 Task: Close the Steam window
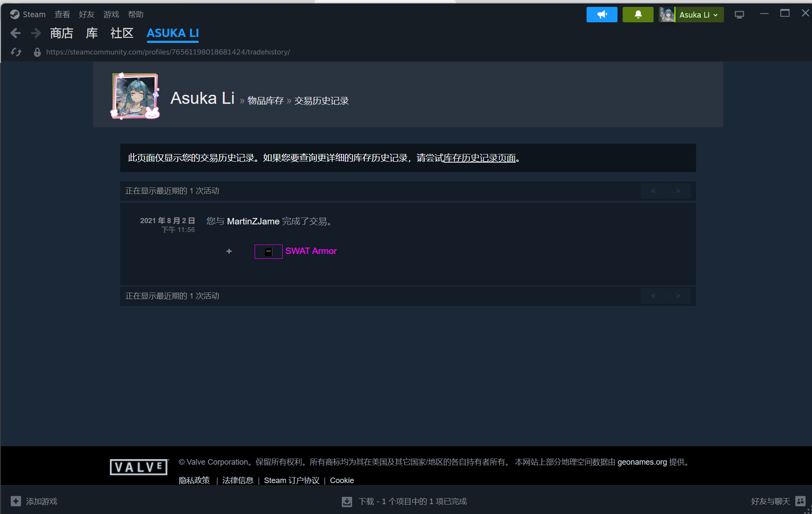[x=806, y=14]
